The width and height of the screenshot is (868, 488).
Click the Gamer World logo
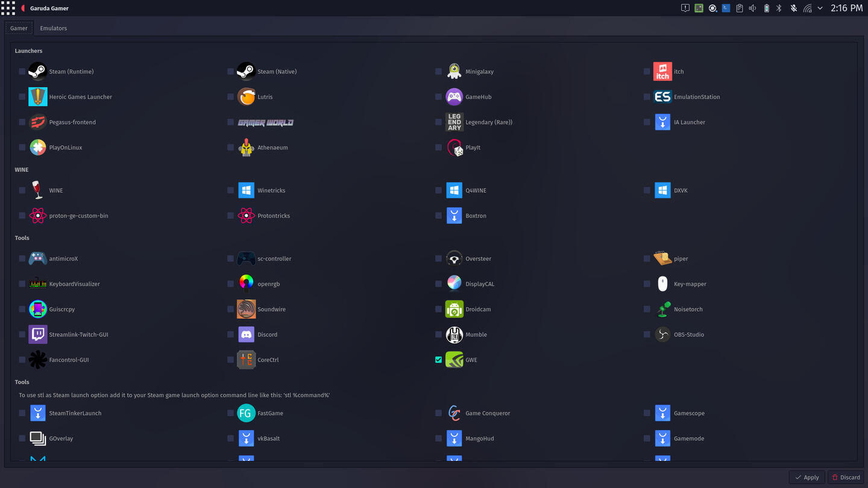tap(265, 122)
